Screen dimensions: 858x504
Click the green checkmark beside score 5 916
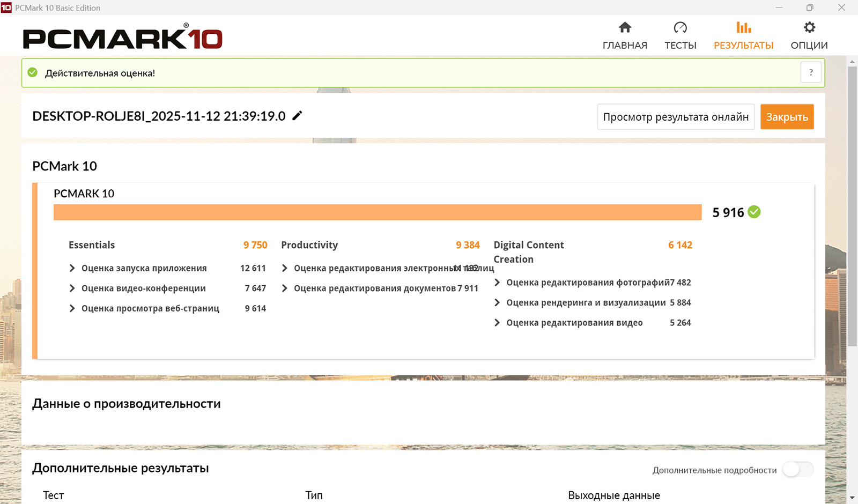754,212
